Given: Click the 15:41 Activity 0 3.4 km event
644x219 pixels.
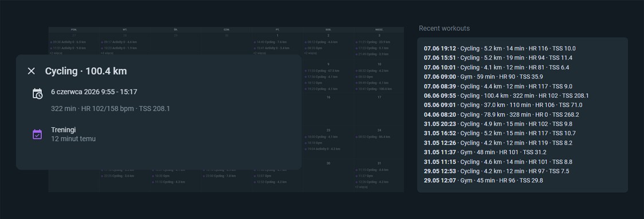Looking at the screenshot, I should tap(272, 48).
